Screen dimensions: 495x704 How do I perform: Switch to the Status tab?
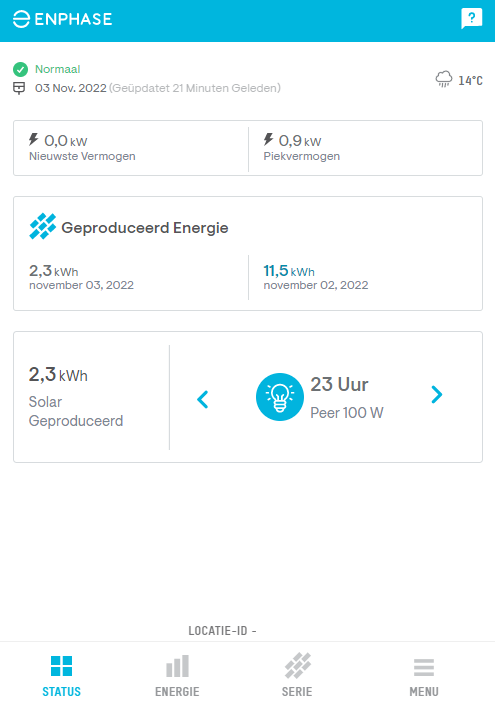coord(62,676)
